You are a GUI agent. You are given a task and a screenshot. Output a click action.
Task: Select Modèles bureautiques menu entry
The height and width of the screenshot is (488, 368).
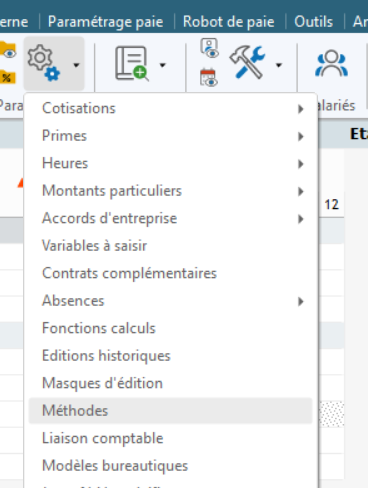pyautogui.click(x=170, y=466)
